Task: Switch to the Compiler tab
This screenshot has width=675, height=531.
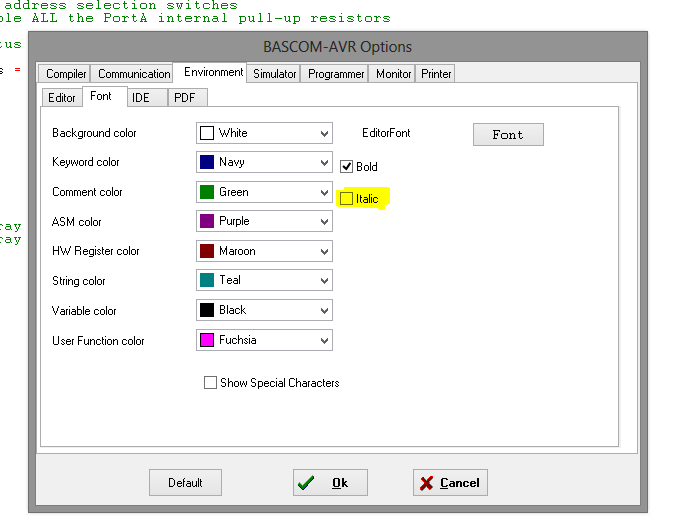Action: (66, 74)
